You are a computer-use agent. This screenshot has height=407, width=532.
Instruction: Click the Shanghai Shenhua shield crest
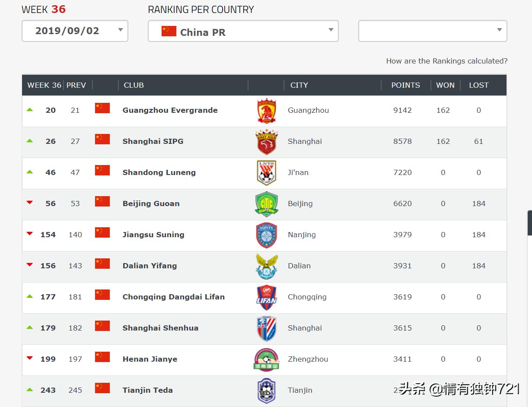pos(266,329)
